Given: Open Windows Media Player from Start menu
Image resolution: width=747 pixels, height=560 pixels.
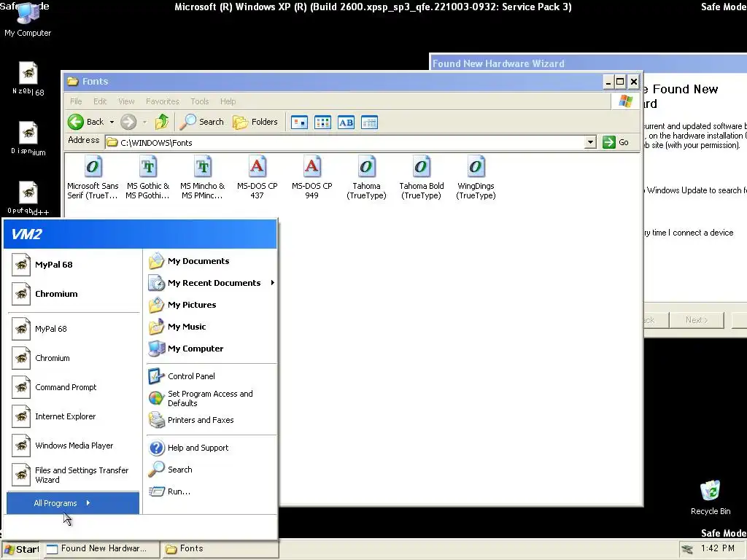Looking at the screenshot, I should pos(74,446).
